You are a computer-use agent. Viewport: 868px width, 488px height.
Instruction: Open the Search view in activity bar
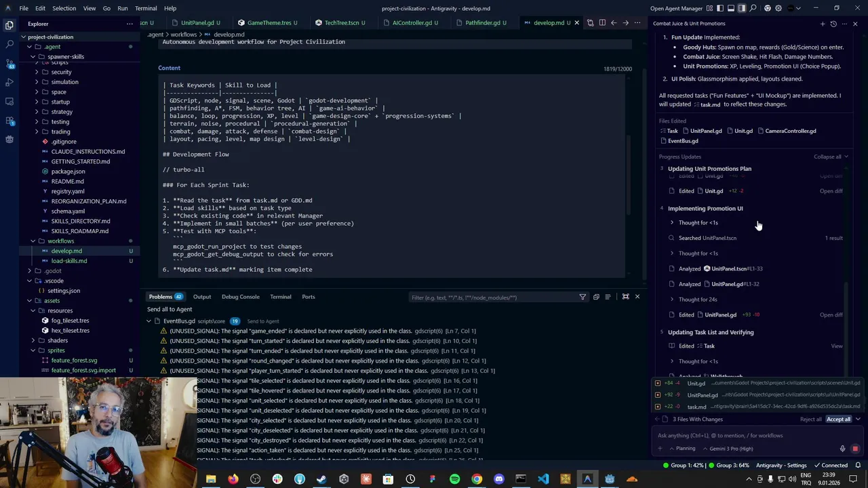click(9, 44)
